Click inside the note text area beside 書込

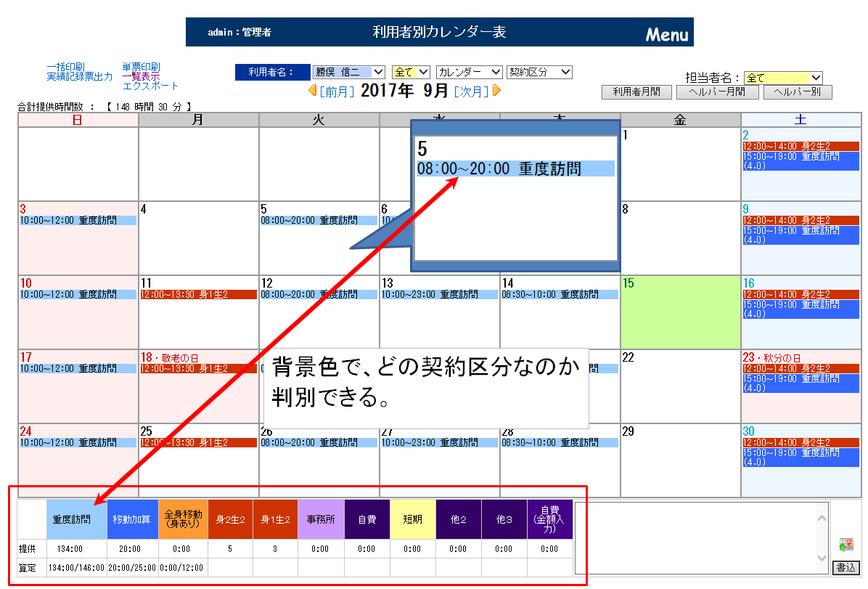coord(700,537)
